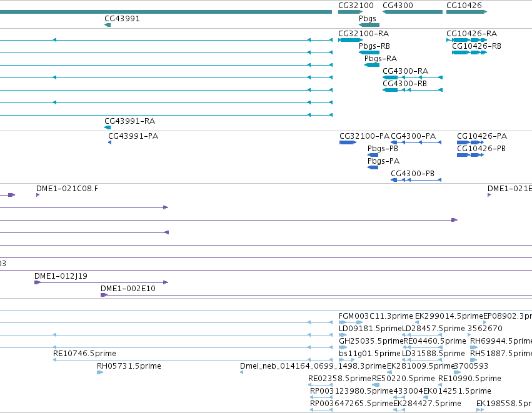Select the CG32100-PA protein label
The image size is (532, 413).
tap(364, 136)
